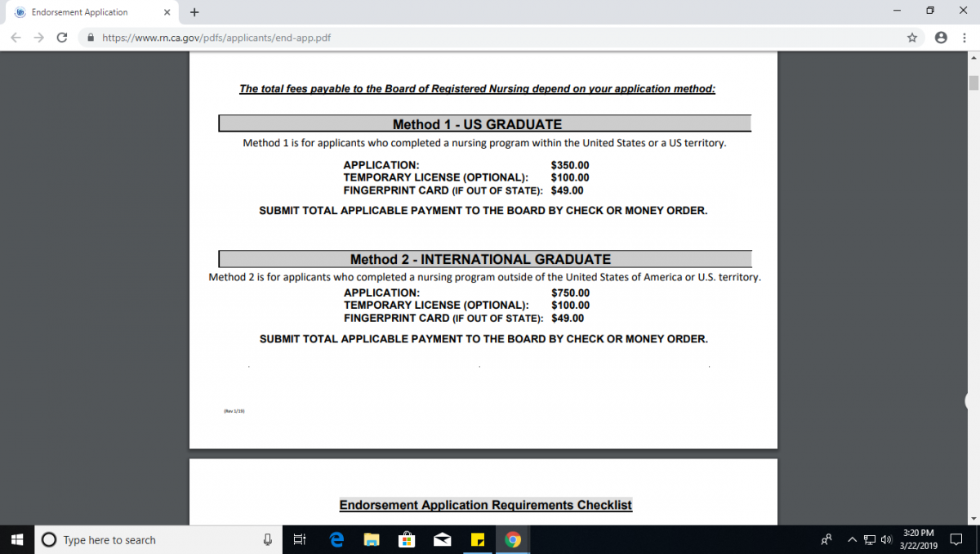Open the volume control speaker icon

pyautogui.click(x=886, y=539)
